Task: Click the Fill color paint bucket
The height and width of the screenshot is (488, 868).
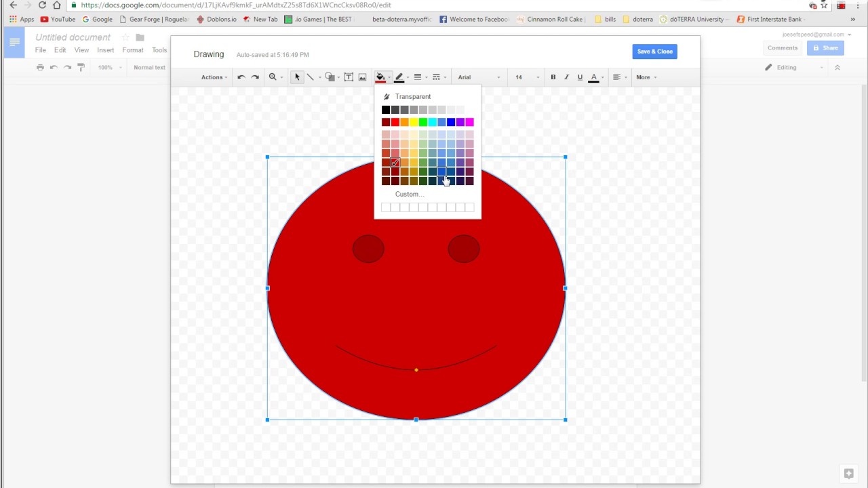Action: coord(380,77)
